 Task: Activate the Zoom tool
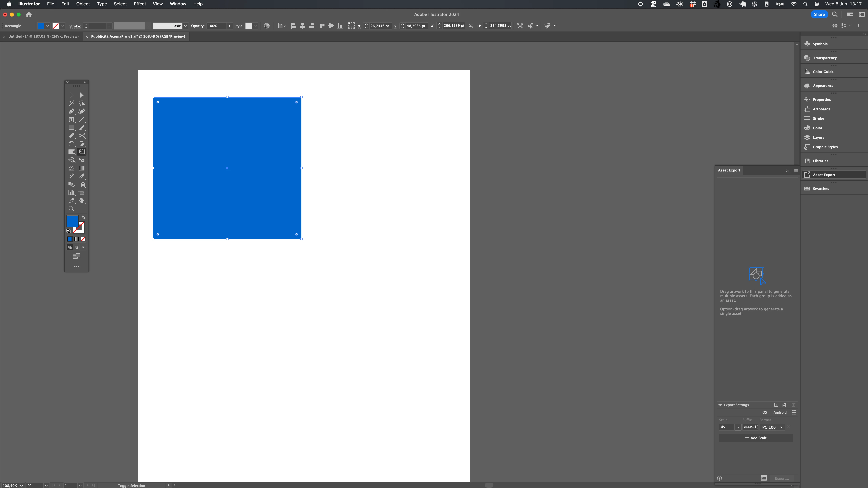[71, 209]
